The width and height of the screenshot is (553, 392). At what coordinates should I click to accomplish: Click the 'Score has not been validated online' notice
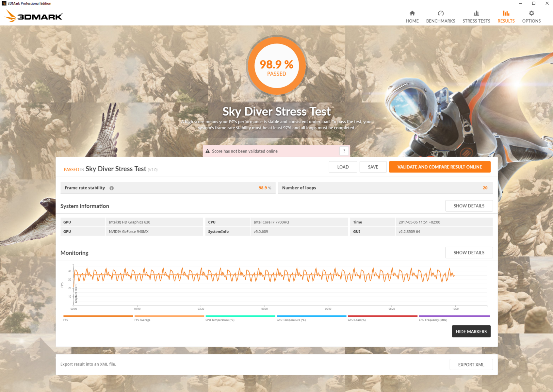click(276, 151)
